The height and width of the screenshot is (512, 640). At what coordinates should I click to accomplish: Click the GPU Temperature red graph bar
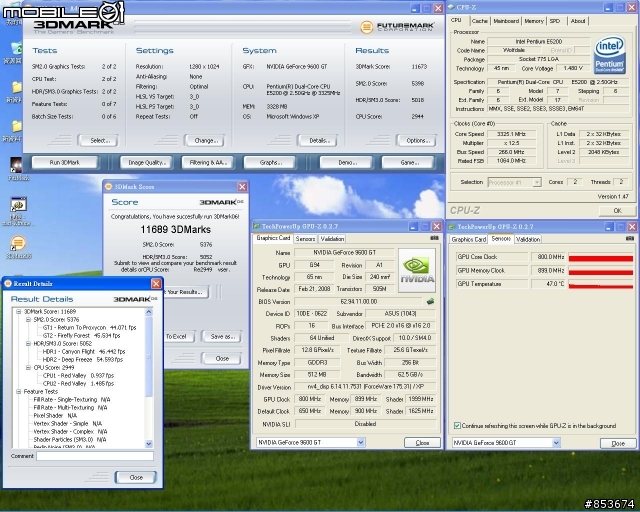point(601,286)
